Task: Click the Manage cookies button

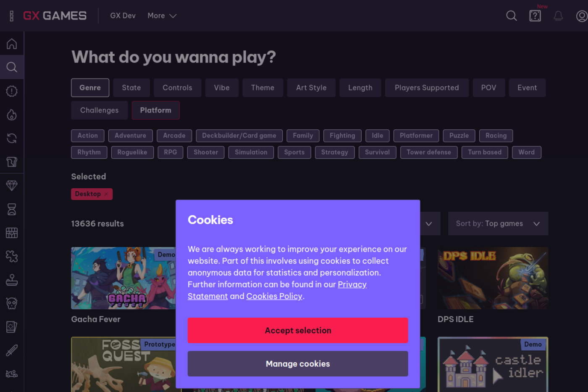Action: coord(298,364)
